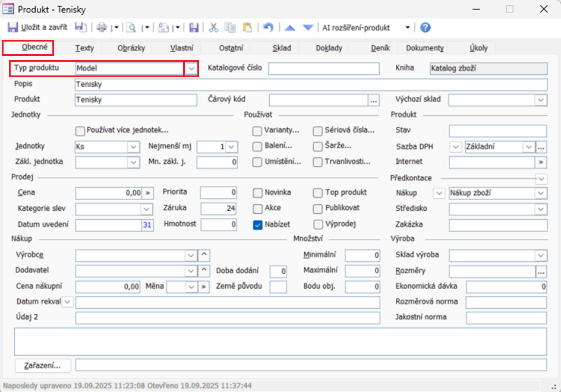Click the undo arrow icon
Screen dimensions: 561x392
click(268, 27)
